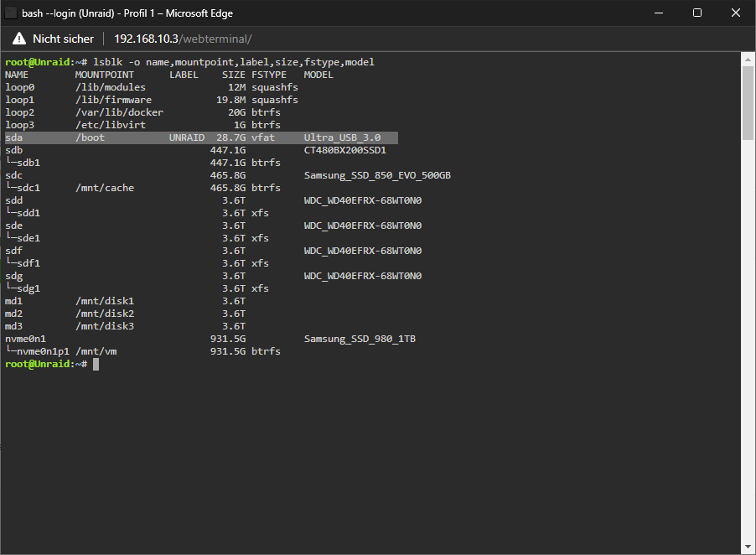Click the /mnt/disk2 mountpoint
Image resolution: width=756 pixels, height=555 pixels.
[105, 314]
